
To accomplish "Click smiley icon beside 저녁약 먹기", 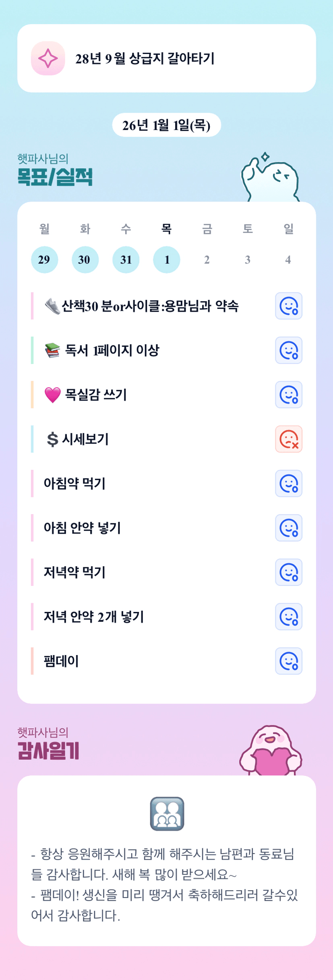I will pyautogui.click(x=288, y=572).
